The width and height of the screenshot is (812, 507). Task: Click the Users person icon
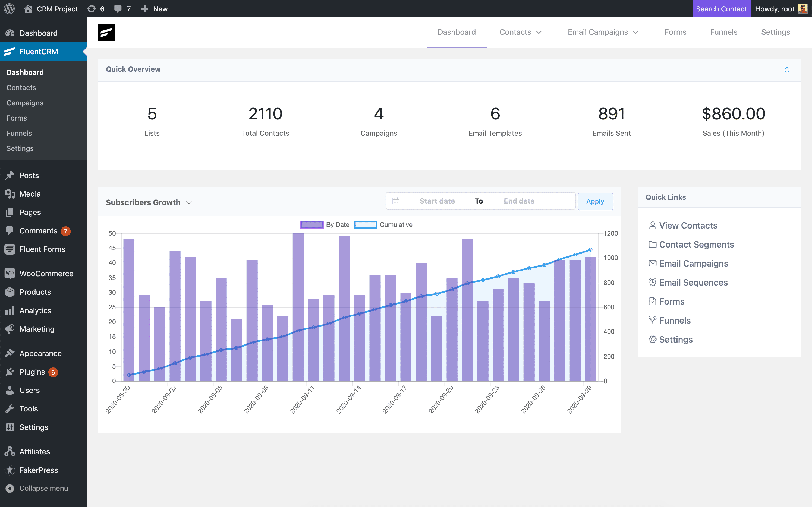[x=10, y=390]
